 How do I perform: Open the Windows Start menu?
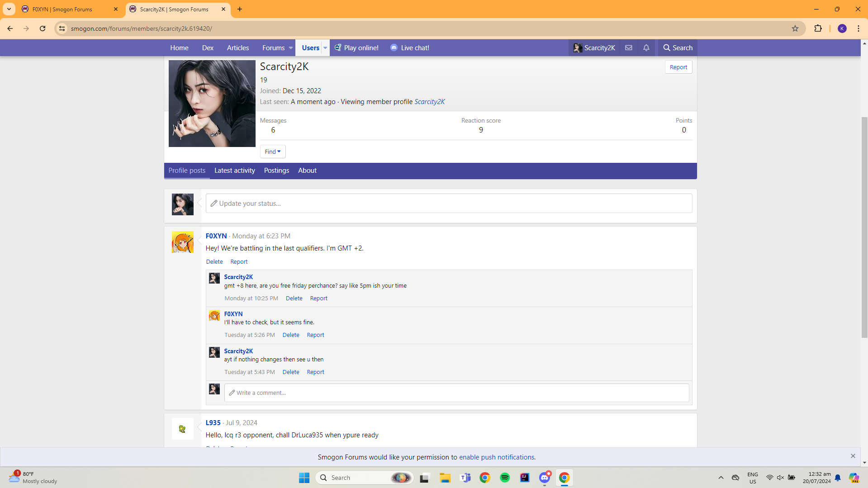coord(304,478)
